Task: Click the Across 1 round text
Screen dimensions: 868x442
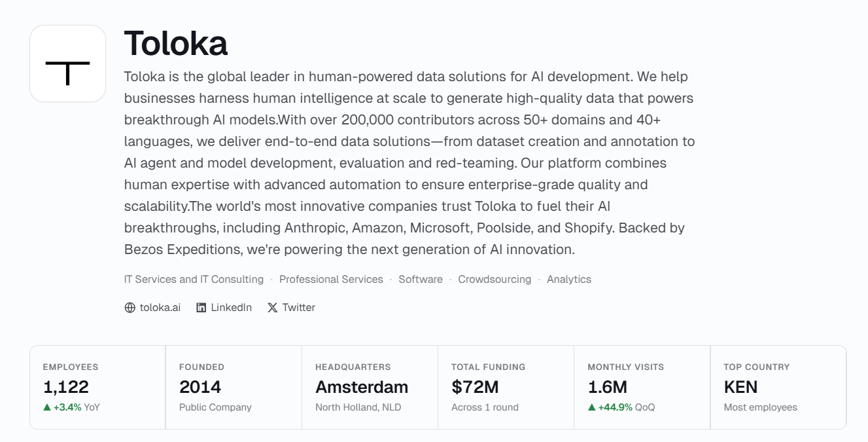Action: 485,407
